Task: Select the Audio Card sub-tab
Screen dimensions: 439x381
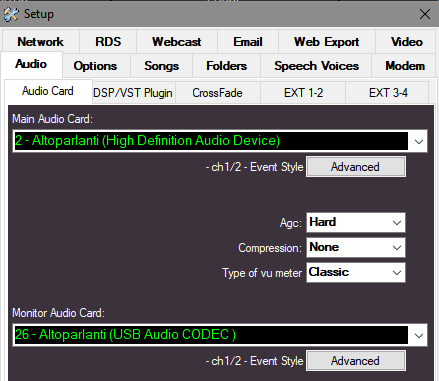Action: [x=48, y=91]
